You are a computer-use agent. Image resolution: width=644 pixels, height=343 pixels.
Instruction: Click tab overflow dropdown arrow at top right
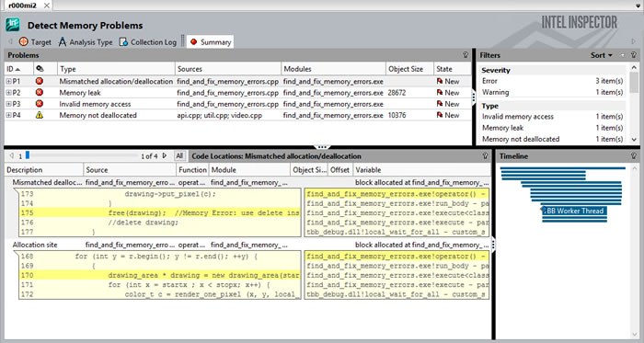(x=637, y=6)
